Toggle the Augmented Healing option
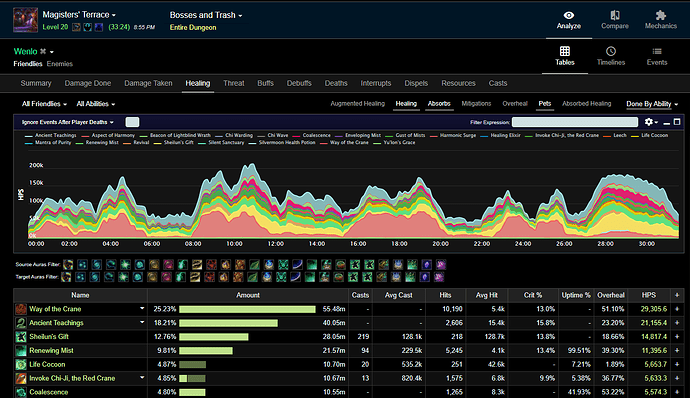690x398 pixels. click(357, 103)
